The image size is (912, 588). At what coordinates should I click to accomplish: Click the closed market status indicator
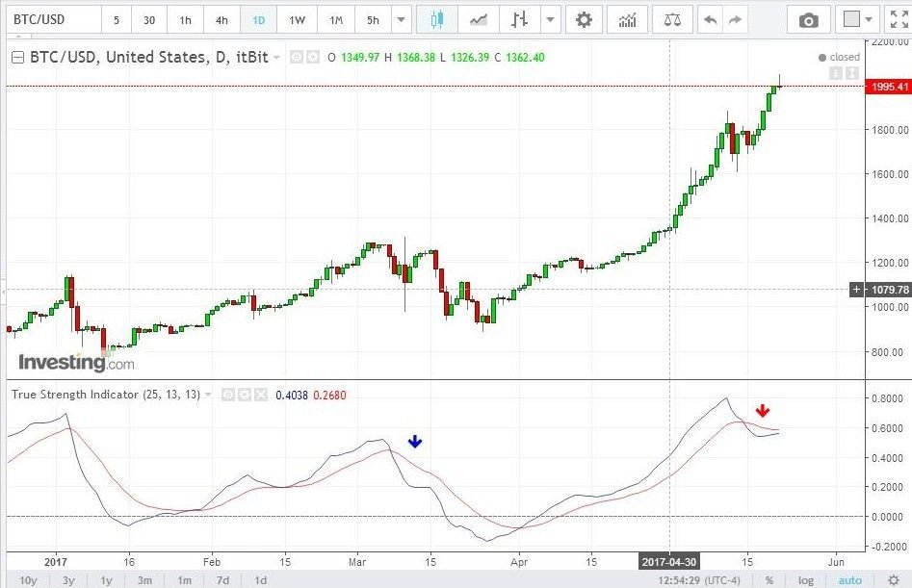839,57
